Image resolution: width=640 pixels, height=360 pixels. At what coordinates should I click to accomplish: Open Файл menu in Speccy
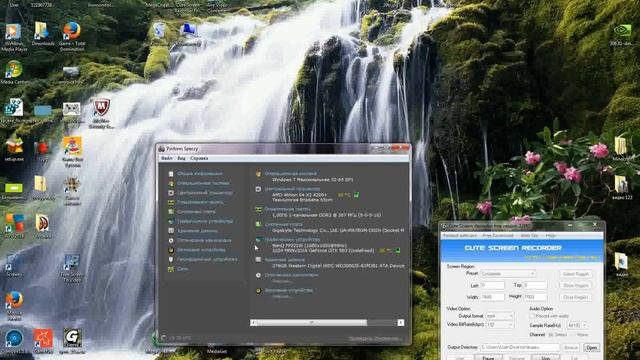click(x=167, y=158)
